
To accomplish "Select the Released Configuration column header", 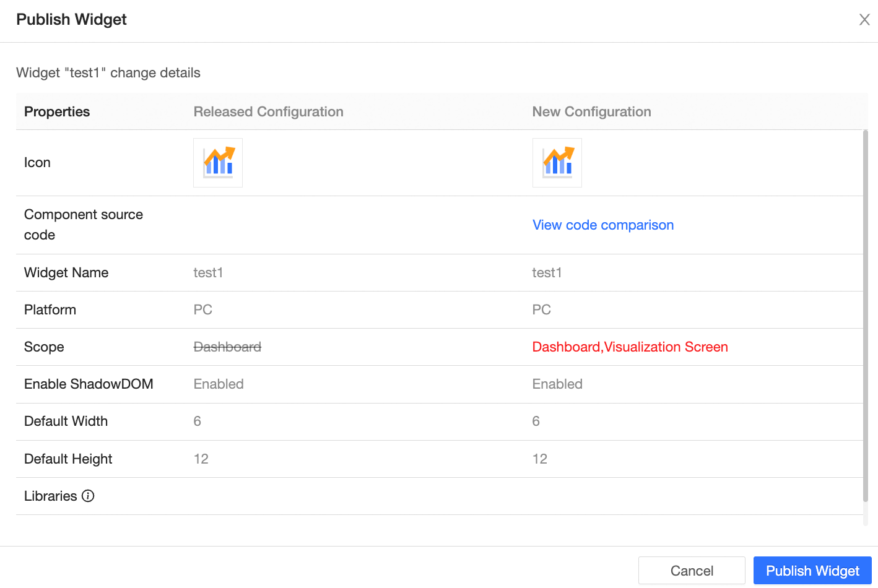I will [x=268, y=112].
